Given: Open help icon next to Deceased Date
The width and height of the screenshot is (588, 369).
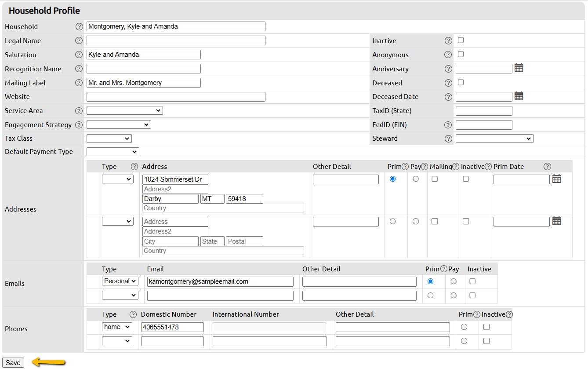Looking at the screenshot, I should (448, 97).
